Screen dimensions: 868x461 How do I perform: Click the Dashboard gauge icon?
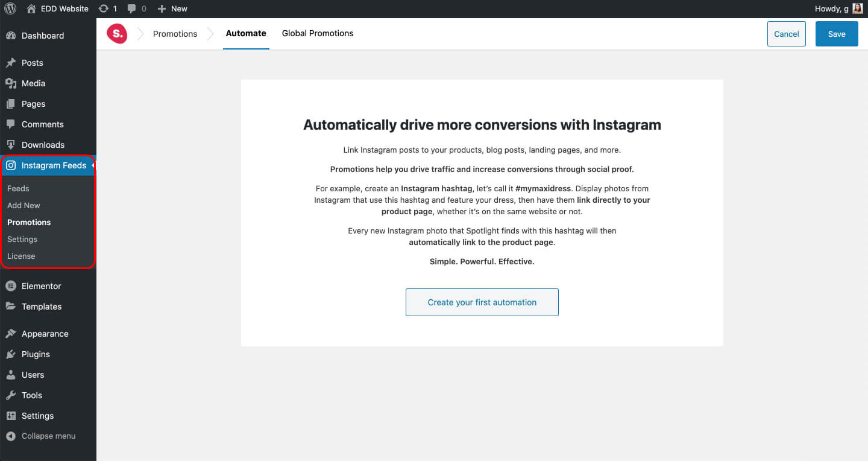(11, 36)
